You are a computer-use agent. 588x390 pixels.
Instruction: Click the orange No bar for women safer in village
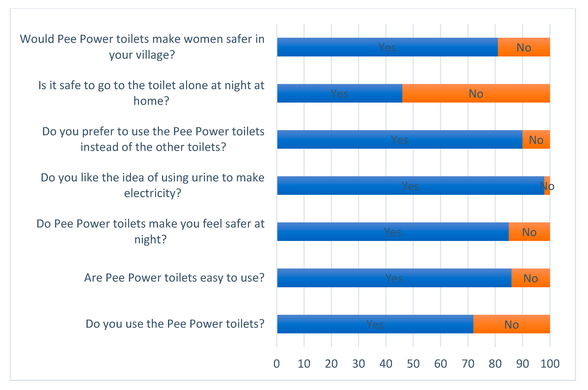pos(524,47)
